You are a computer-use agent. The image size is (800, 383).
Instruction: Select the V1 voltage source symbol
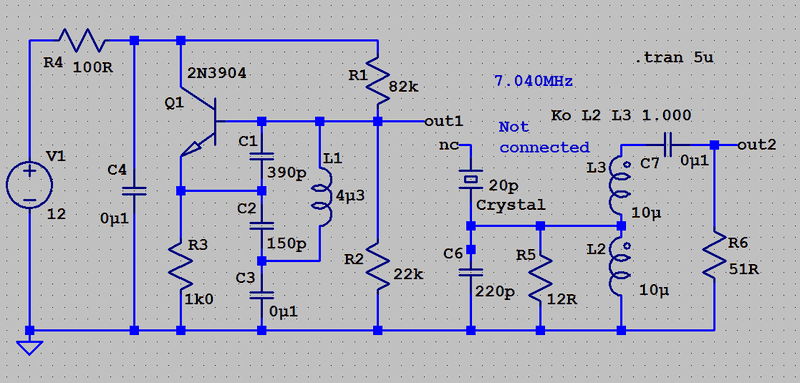(29, 185)
